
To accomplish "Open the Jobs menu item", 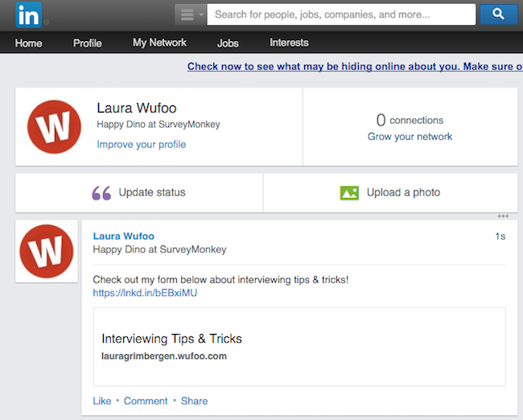I will 228,43.
